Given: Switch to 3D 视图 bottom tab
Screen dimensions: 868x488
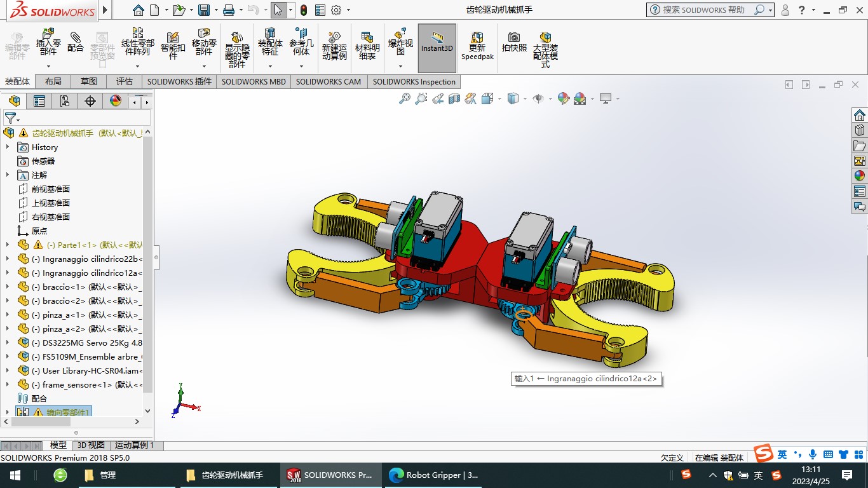Looking at the screenshot, I should (x=91, y=445).
